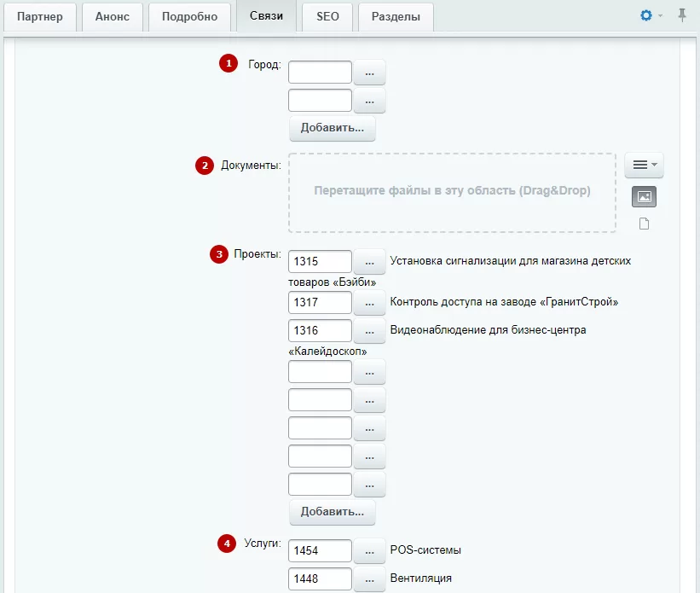
Task: Click the pin icon at top right
Action: point(682,15)
